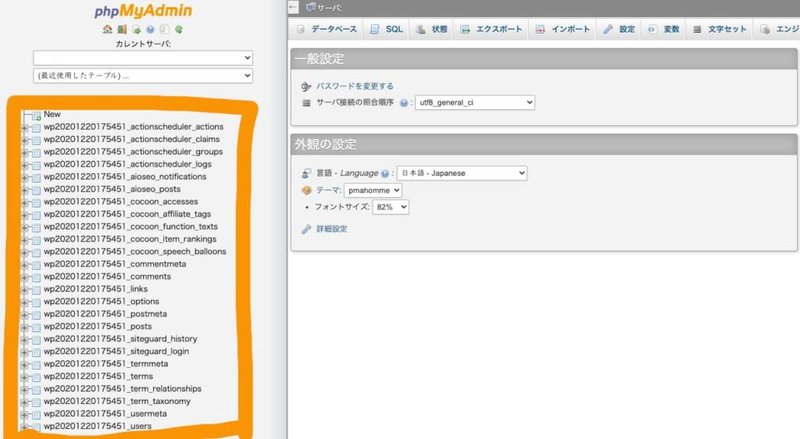Open table wp2020122175451_postmeta
Viewport: 800px width, 439px height.
coord(105,314)
